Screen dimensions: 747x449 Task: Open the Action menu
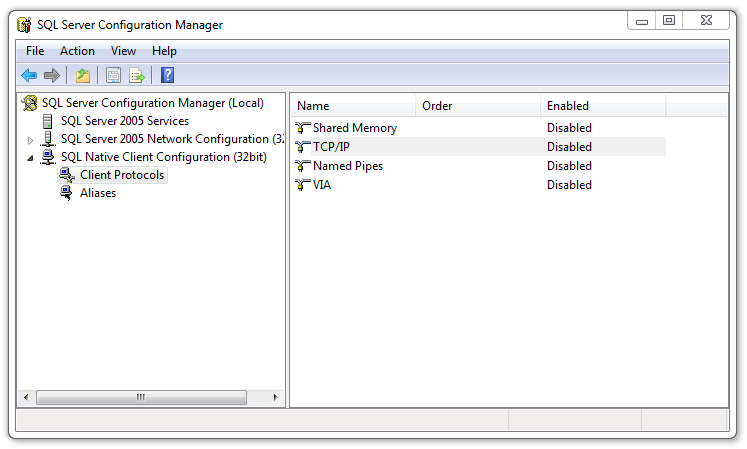click(77, 51)
